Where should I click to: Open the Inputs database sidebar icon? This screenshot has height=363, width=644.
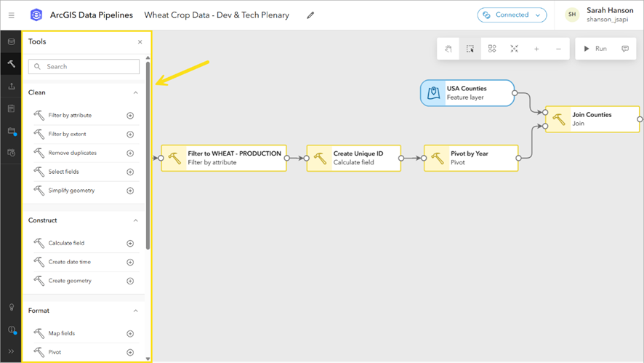tap(11, 42)
